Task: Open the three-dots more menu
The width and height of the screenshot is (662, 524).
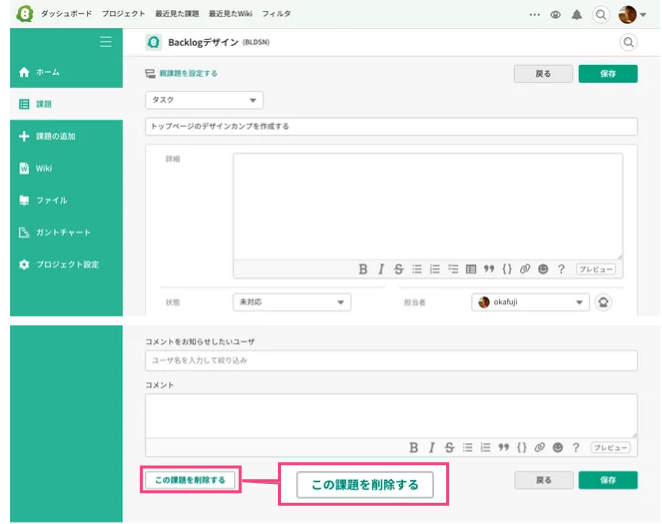Action: pos(534,15)
